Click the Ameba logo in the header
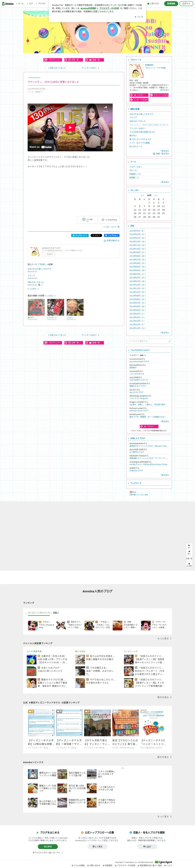The image size is (195, 868). pyautogui.click(x=7, y=4)
